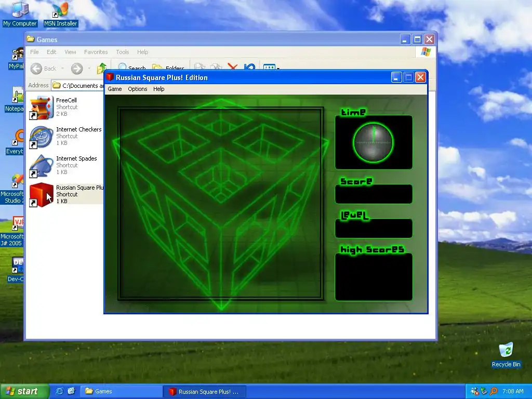Click the Forward arrow in Games window
532x399 pixels.
click(x=77, y=69)
